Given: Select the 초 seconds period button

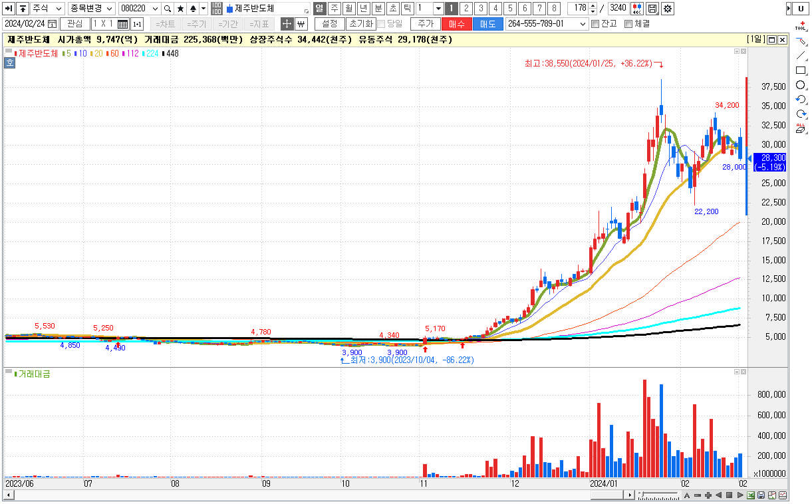Looking at the screenshot, I should tap(392, 9).
